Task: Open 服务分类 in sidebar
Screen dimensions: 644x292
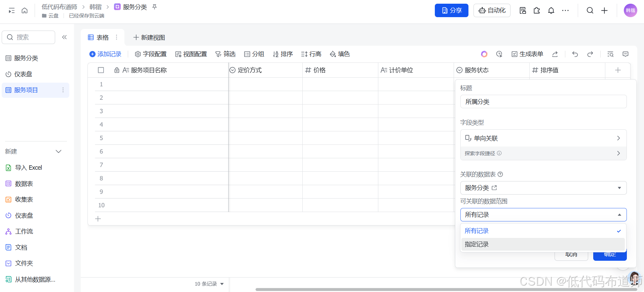Action: 35,58
